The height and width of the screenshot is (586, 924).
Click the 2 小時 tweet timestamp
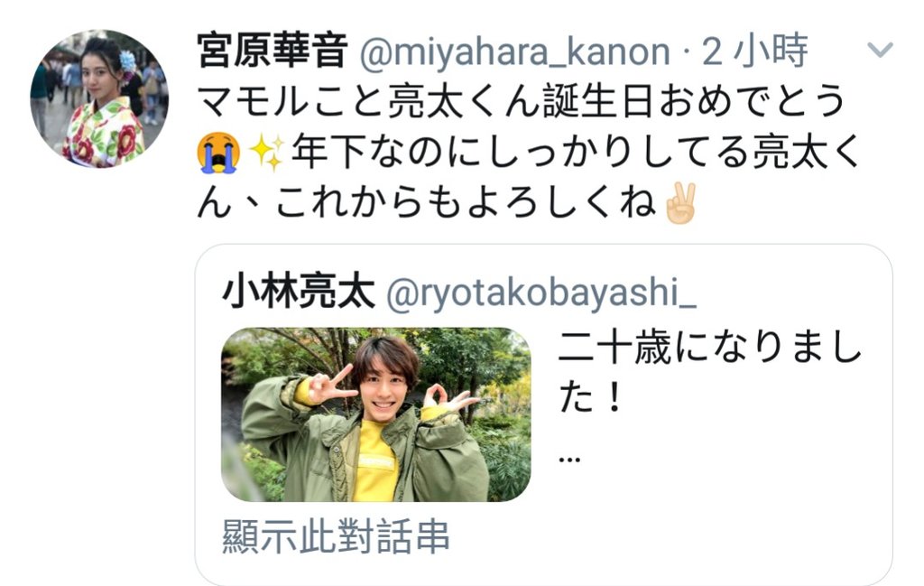(755, 51)
